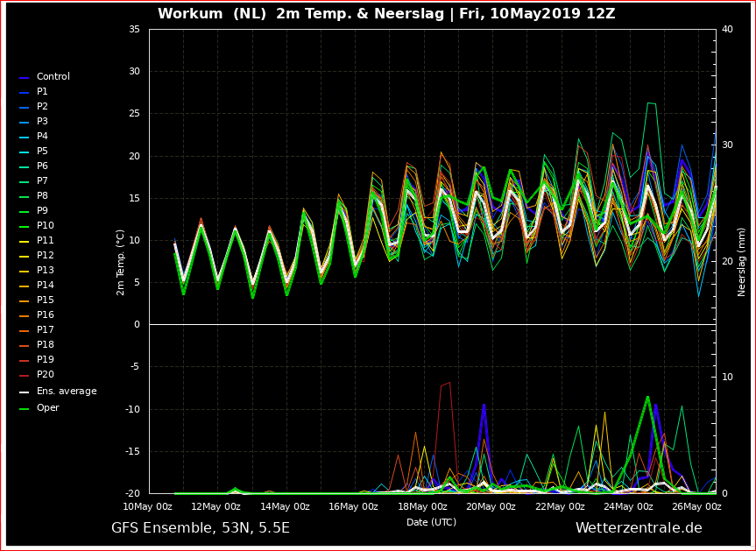Click the Date (UTC) axis label
The width and height of the screenshot is (756, 551).
point(432,522)
